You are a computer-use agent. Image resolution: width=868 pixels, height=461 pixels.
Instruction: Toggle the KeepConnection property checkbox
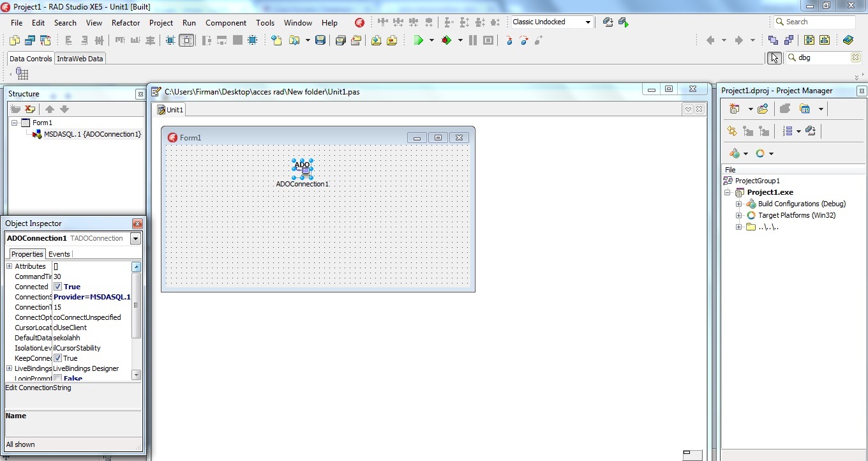pyautogui.click(x=57, y=358)
